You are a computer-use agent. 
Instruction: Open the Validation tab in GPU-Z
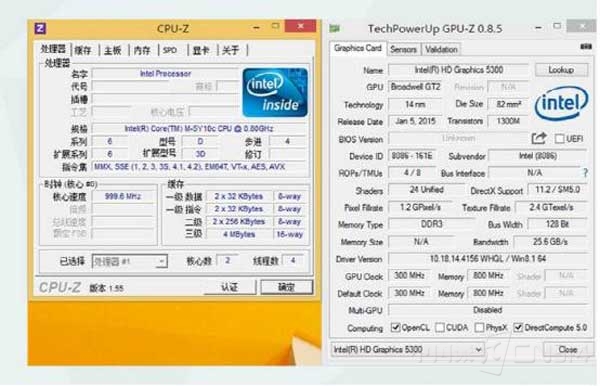click(x=441, y=49)
